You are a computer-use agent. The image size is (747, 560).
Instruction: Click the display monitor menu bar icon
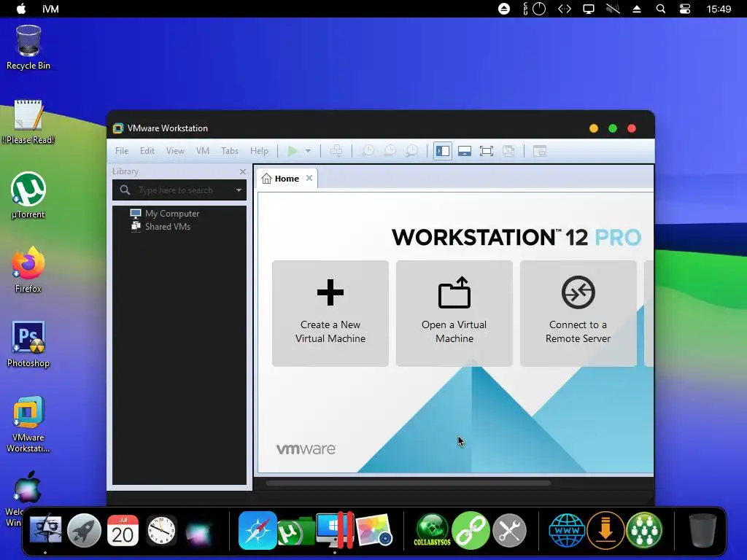(589, 9)
